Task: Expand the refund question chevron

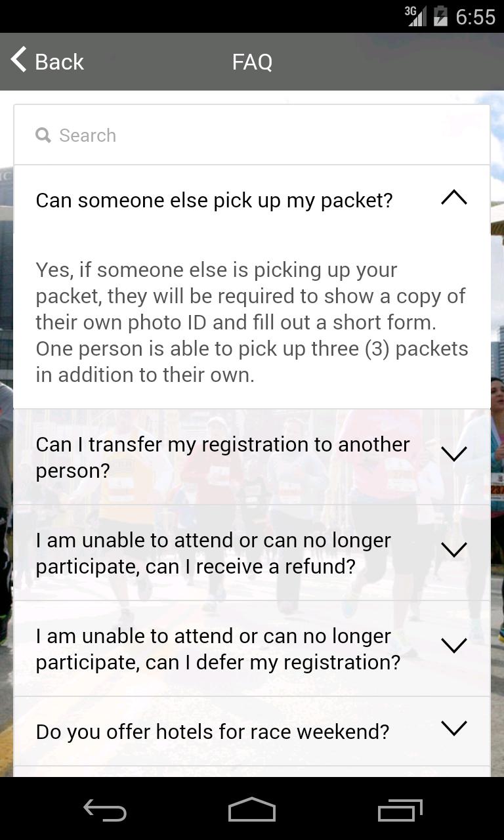Action: (x=454, y=550)
